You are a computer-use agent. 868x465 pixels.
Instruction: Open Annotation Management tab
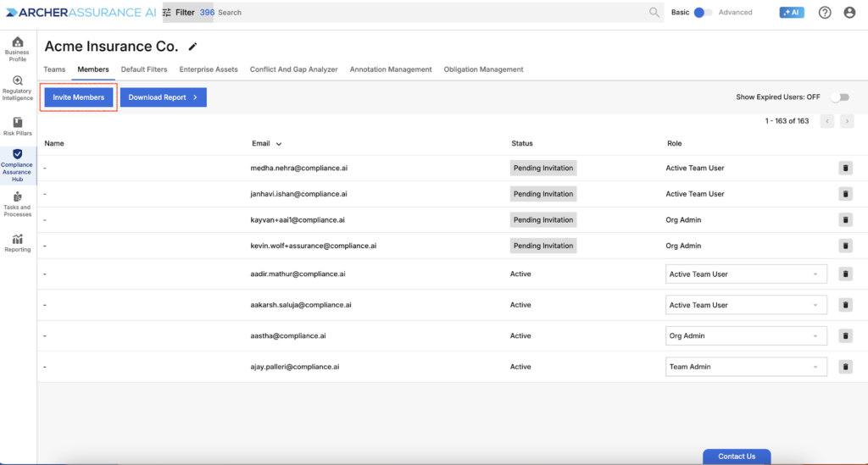[390, 69]
